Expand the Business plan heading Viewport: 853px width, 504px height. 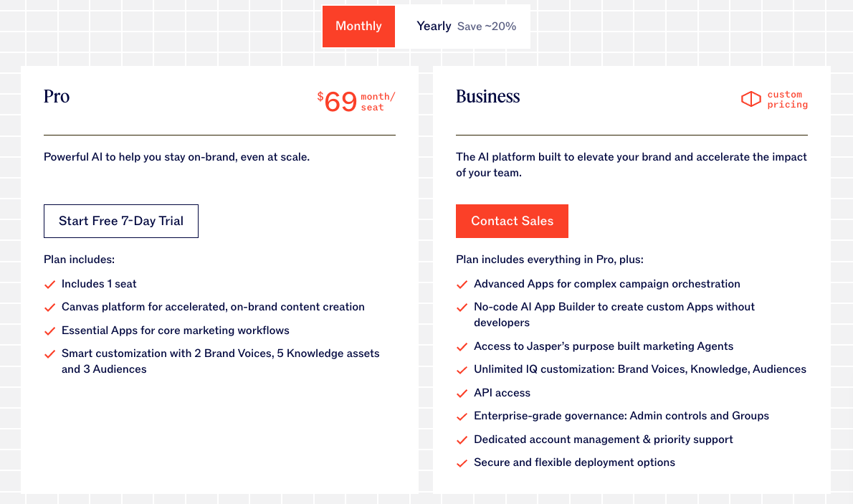(487, 97)
